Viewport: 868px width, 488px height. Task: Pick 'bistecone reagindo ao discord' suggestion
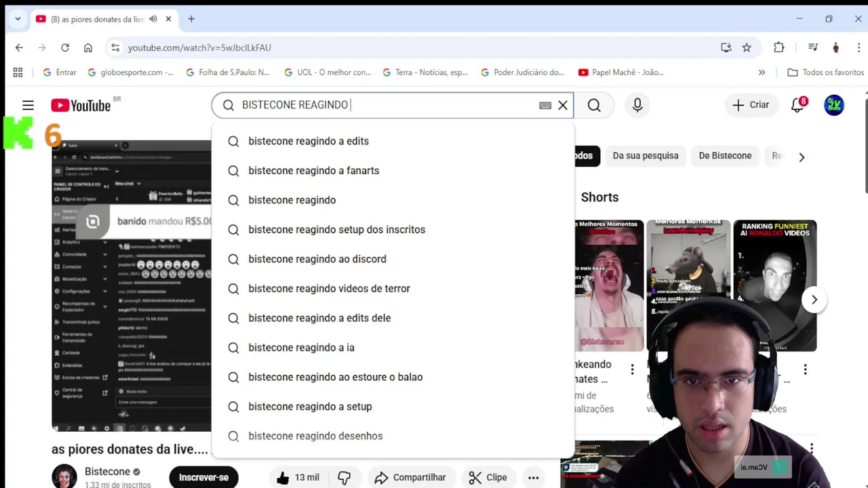coord(393,259)
